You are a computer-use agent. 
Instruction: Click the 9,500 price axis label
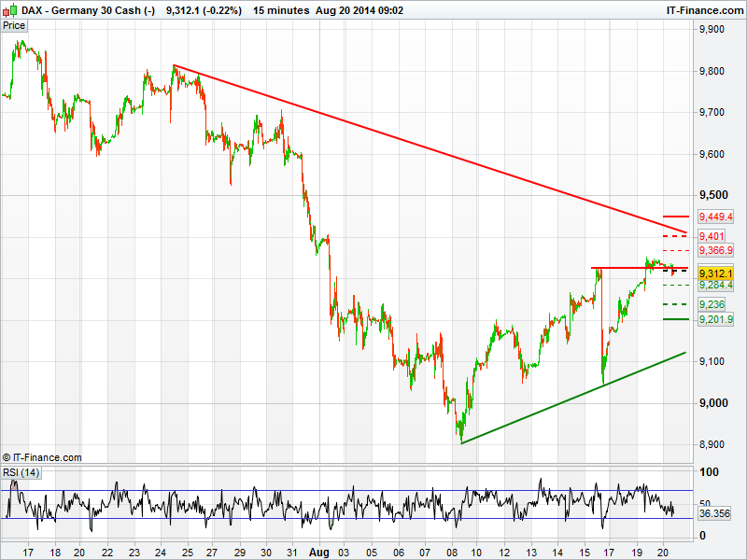click(x=713, y=195)
